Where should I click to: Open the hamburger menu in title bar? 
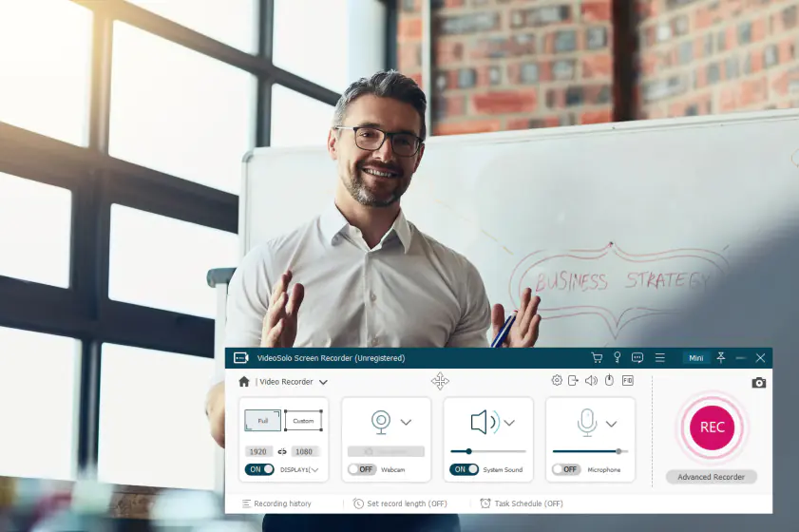(659, 358)
